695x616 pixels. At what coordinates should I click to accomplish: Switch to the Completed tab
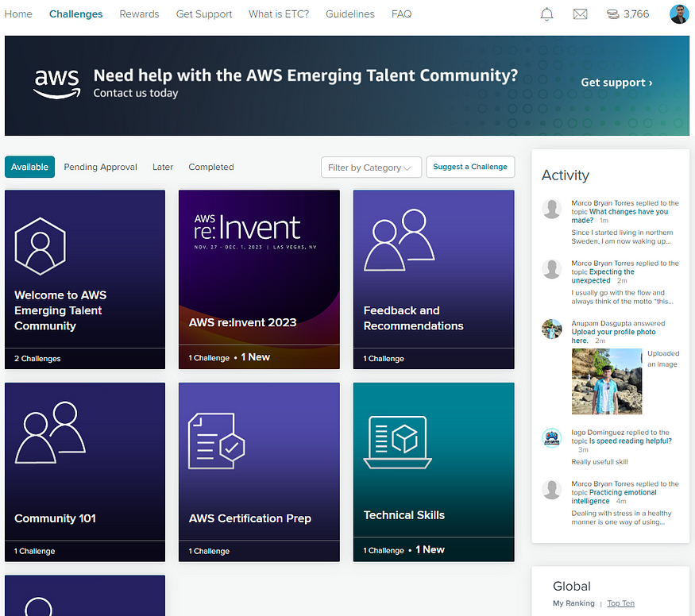point(211,167)
